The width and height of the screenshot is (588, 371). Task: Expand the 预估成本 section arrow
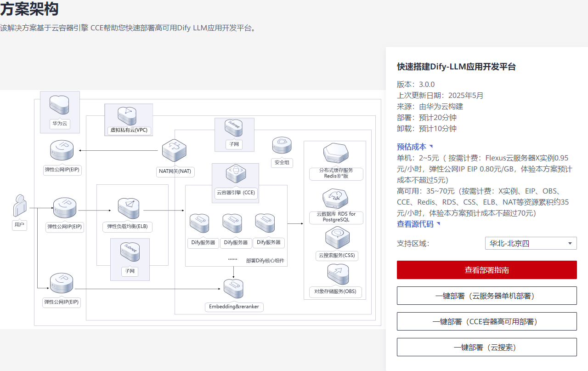[431, 147]
